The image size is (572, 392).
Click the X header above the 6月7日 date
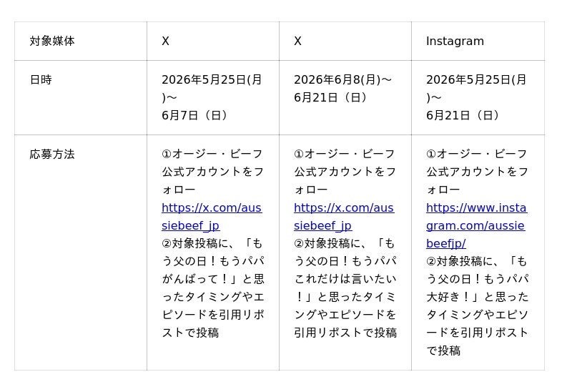tap(213, 41)
